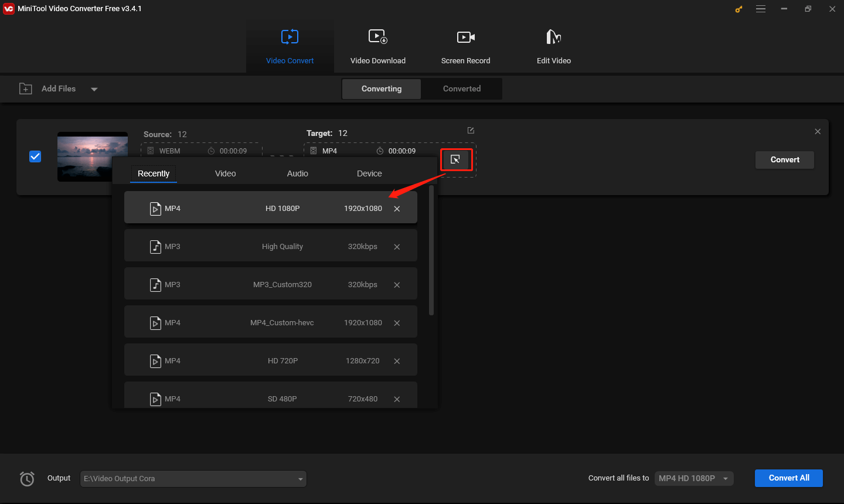This screenshot has height=504, width=844.
Task: Click the MP3 High Quality file icon
Action: click(155, 247)
